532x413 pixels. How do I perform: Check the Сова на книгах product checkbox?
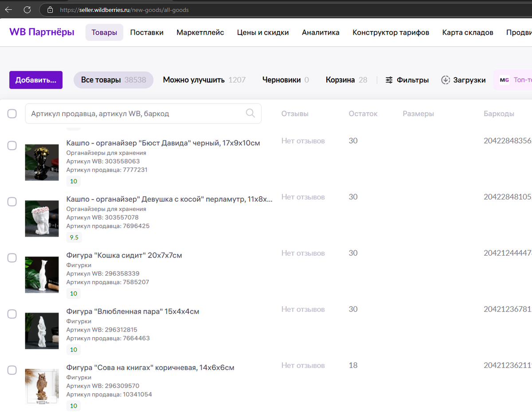click(12, 370)
